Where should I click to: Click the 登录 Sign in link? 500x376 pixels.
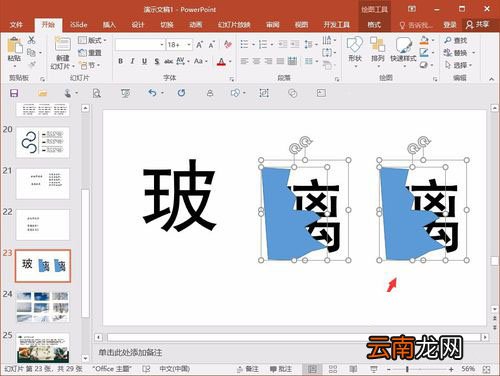(450, 25)
